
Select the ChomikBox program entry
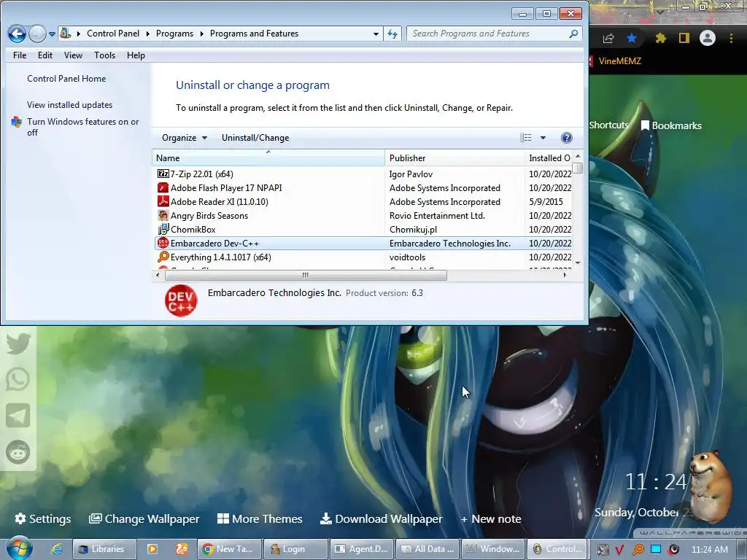tap(363, 229)
